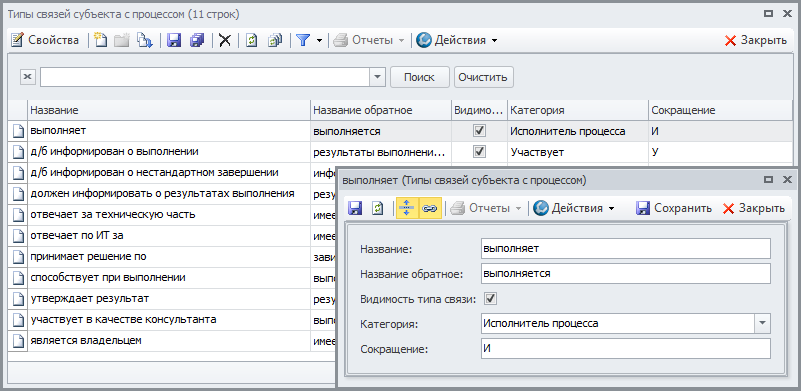
Task: Click the Очистить button
Action: pyautogui.click(x=483, y=77)
